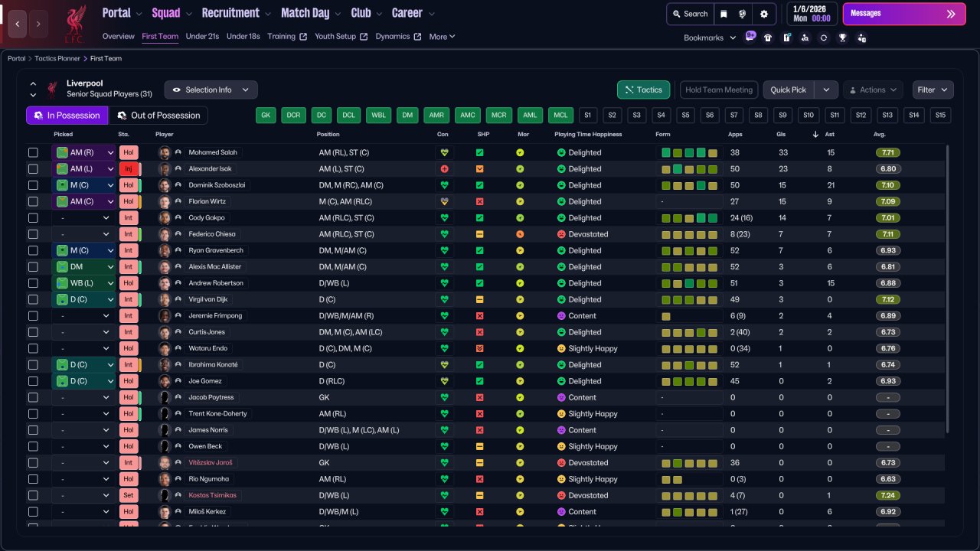Select Virgil van Dijk's row checkbox
Viewport: 980px width, 551px height.
(x=33, y=299)
